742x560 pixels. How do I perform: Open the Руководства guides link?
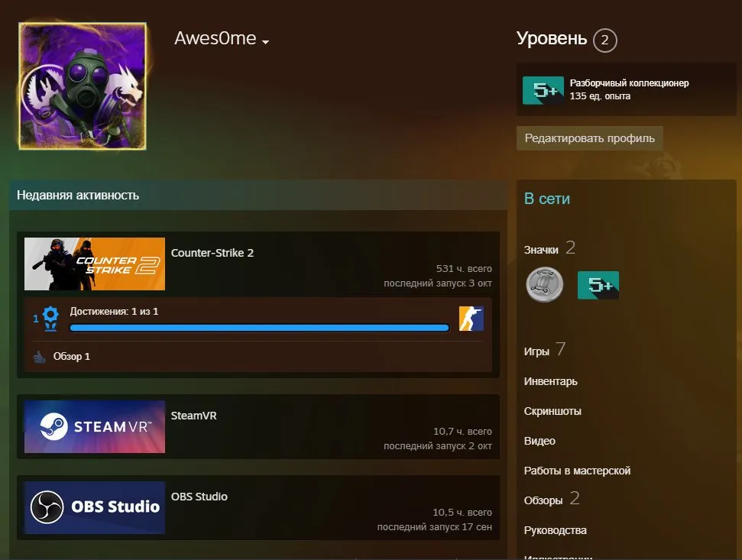555,530
